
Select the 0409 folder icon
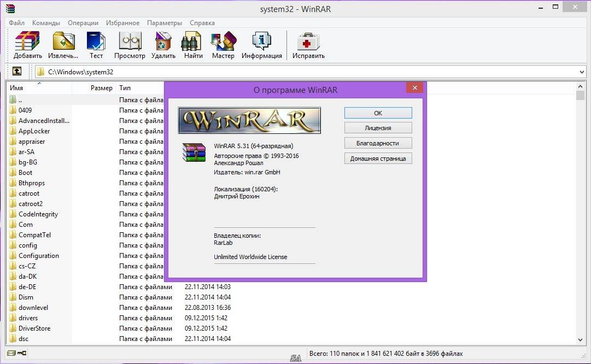(x=13, y=110)
